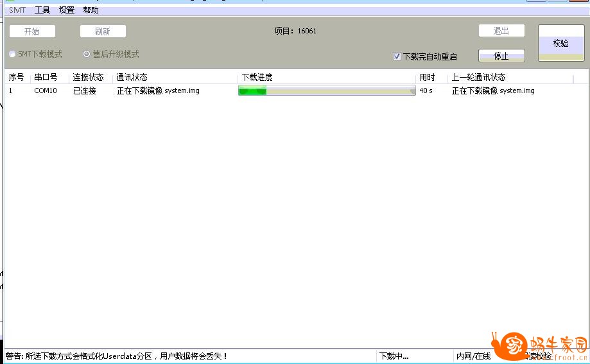Click 正在下载镜像 system.img in 通讯状态 column
The height and width of the screenshot is (364, 590).
[x=158, y=91]
